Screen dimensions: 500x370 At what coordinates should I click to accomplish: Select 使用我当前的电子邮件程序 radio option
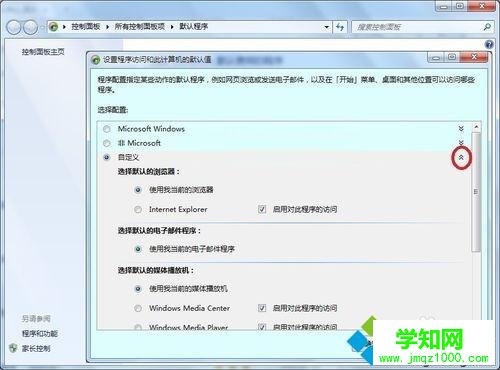pyautogui.click(x=138, y=249)
